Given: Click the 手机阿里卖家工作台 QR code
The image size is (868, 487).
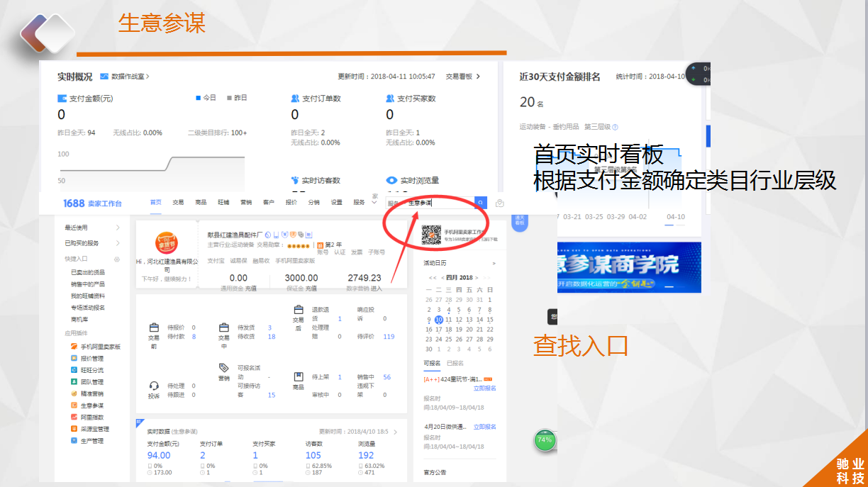Looking at the screenshot, I should (x=432, y=235).
